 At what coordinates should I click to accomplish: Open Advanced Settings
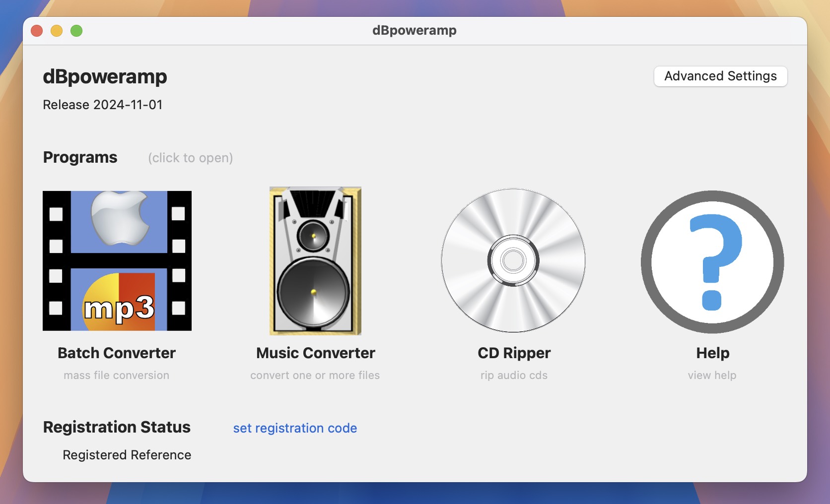[x=720, y=76]
